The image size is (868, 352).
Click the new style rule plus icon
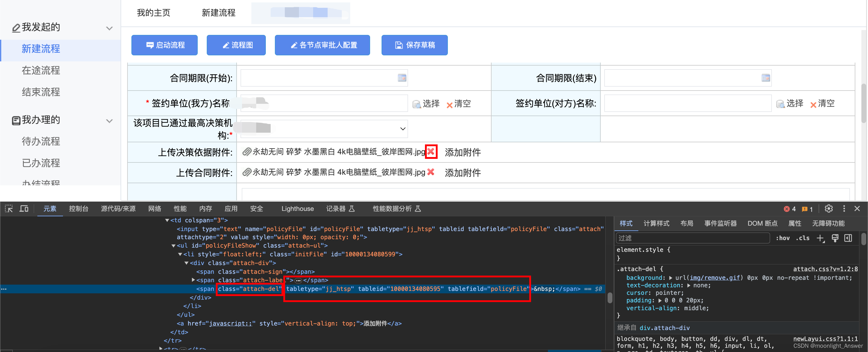click(820, 238)
